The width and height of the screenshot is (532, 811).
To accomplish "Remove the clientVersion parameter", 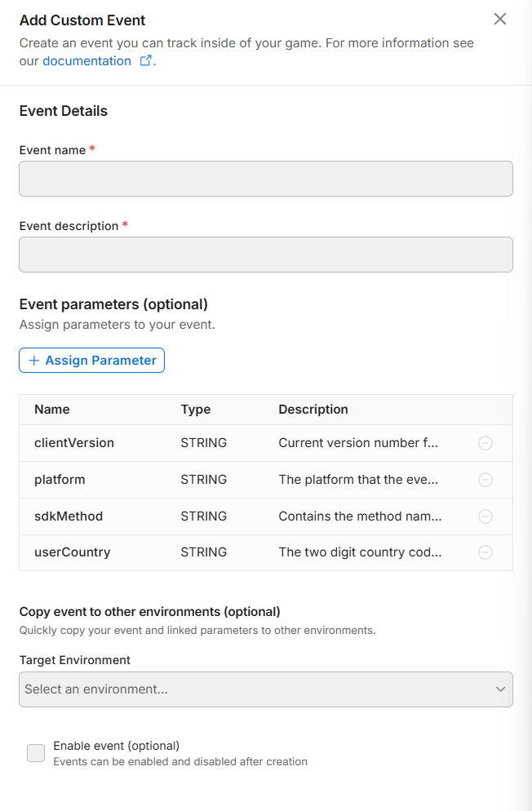I will tap(485, 443).
